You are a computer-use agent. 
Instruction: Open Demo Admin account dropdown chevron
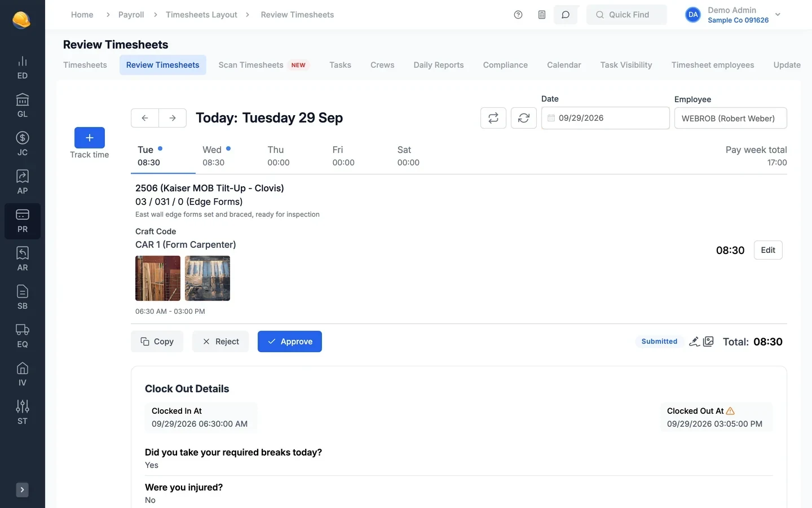778,15
